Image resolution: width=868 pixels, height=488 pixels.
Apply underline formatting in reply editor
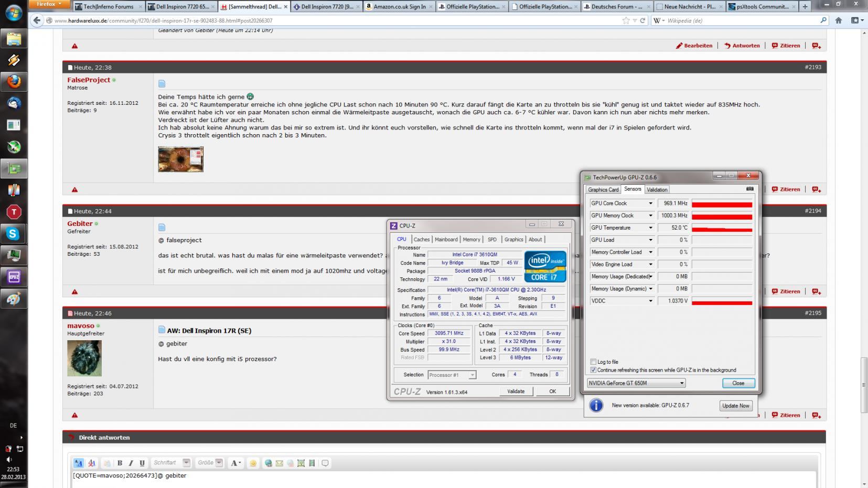pos(142,463)
